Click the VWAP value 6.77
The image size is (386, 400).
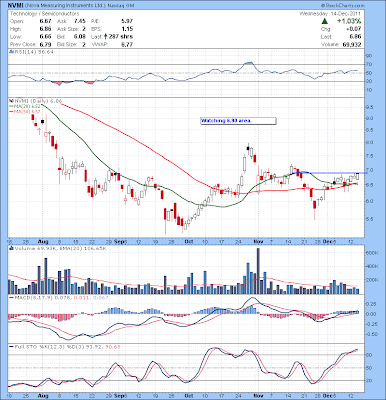pyautogui.click(x=127, y=44)
